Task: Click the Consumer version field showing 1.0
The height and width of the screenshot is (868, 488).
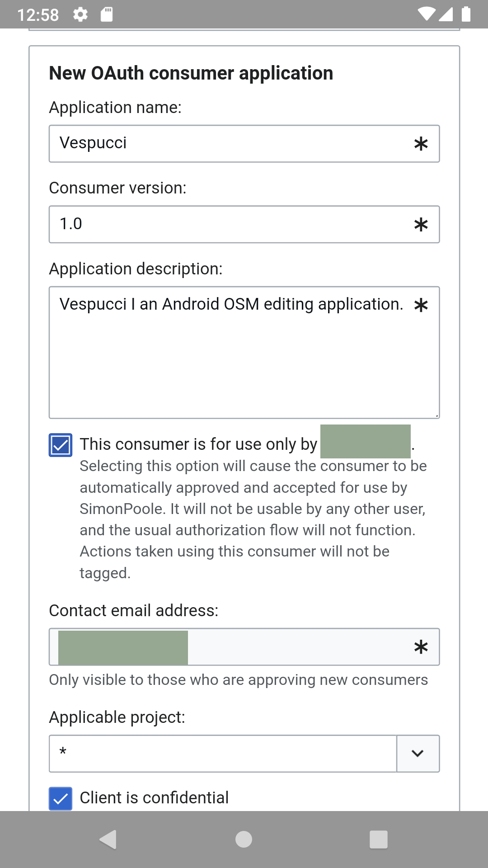Action: [x=226, y=224]
